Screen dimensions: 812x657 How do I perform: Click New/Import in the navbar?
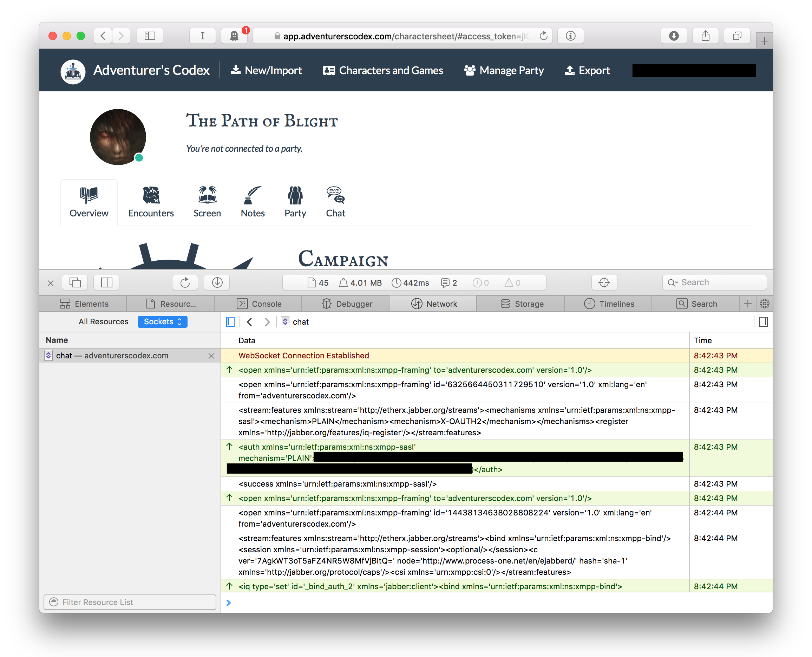point(266,70)
